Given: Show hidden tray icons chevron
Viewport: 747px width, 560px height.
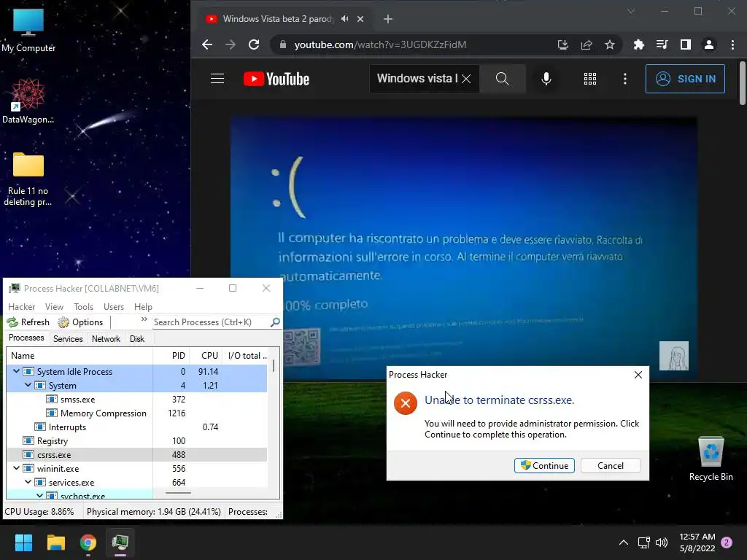Looking at the screenshot, I should [623, 542].
